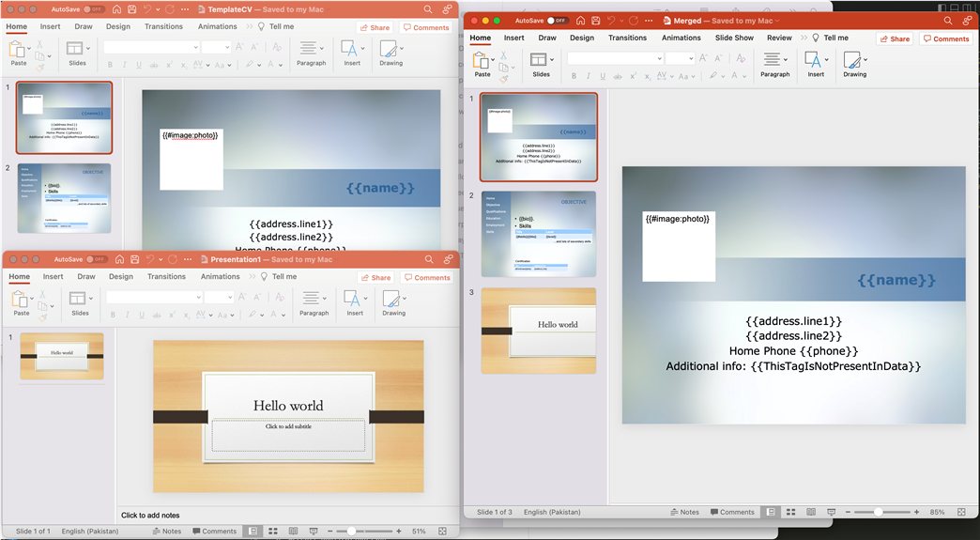Open font size dropdown in Presentation1 ribbon

pos(229,297)
